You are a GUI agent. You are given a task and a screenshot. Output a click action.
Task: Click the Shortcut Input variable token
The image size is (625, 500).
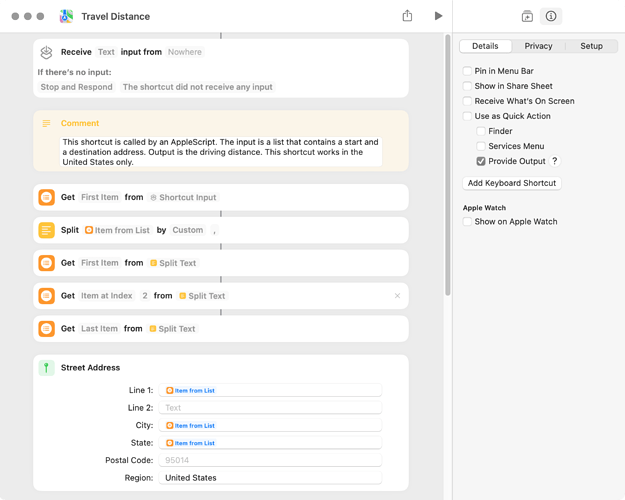coord(183,197)
